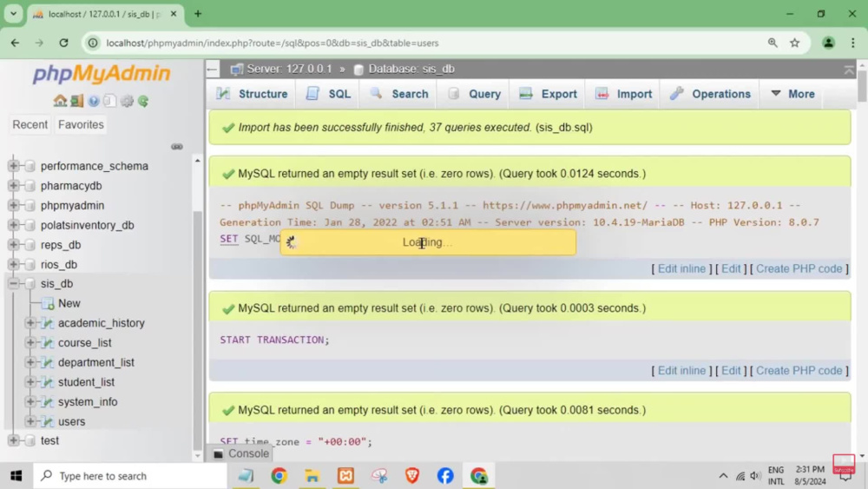
Task: Expand the pharmacydb database node
Action: pos(13,186)
